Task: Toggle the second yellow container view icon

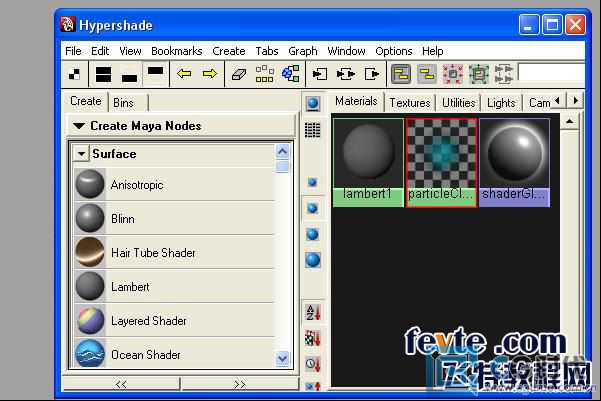Action: pos(427,74)
